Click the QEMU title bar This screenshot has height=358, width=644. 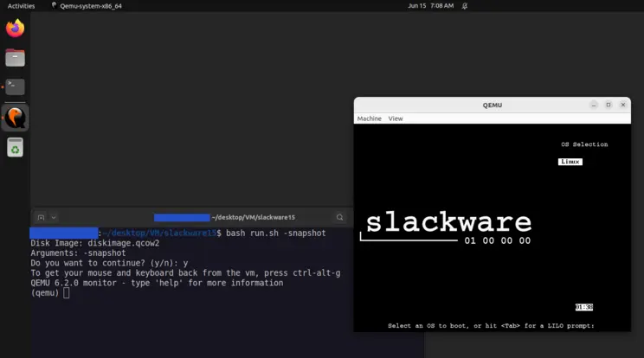pos(492,105)
